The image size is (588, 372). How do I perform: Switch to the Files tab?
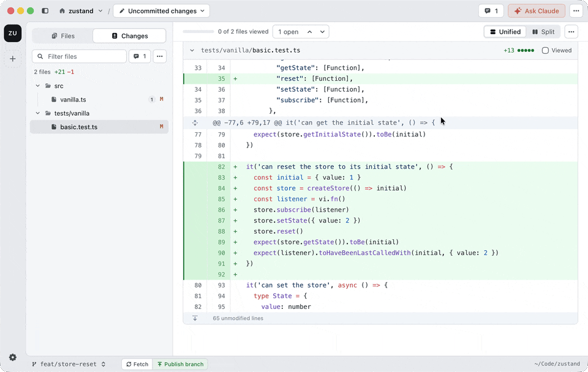pos(62,36)
